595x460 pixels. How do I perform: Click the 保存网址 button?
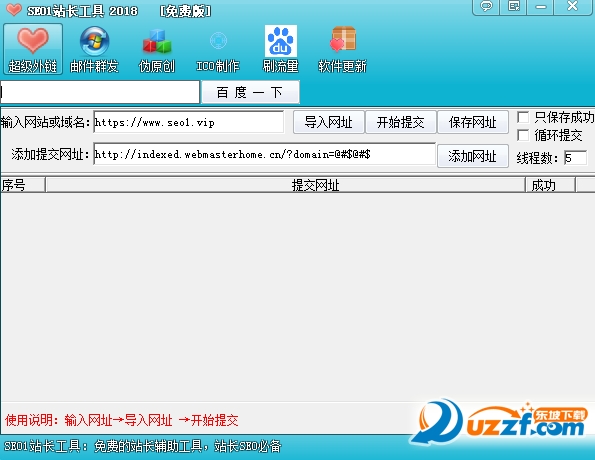pyautogui.click(x=473, y=122)
